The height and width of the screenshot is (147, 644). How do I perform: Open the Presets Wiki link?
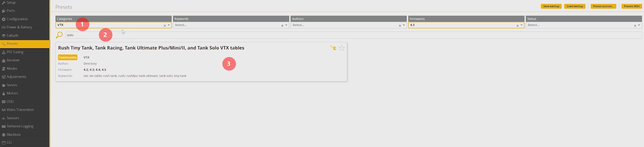point(631,6)
